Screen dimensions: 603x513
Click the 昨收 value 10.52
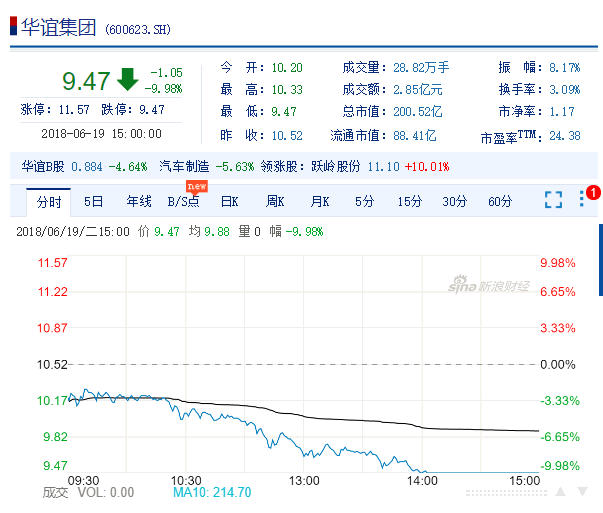(x=287, y=136)
